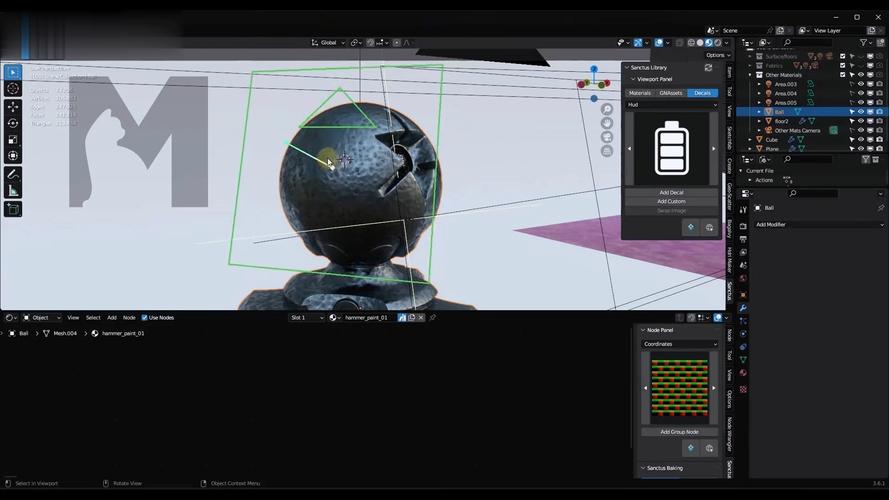Click the Sanctus Library refresh icon

(x=708, y=67)
